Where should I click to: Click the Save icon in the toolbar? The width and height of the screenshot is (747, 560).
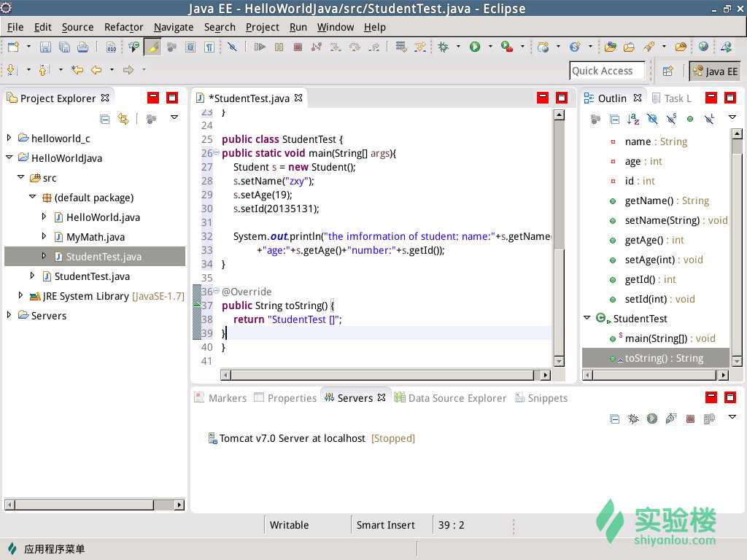tap(45, 47)
